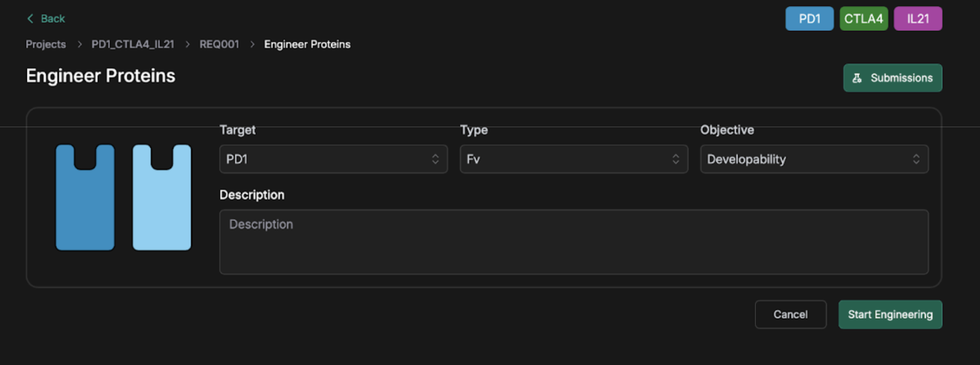Open the Type dropdown showing Fv

point(566,159)
